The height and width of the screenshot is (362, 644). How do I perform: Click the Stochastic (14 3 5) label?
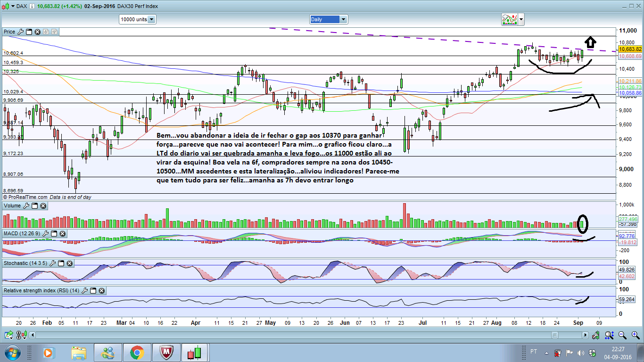point(25,263)
